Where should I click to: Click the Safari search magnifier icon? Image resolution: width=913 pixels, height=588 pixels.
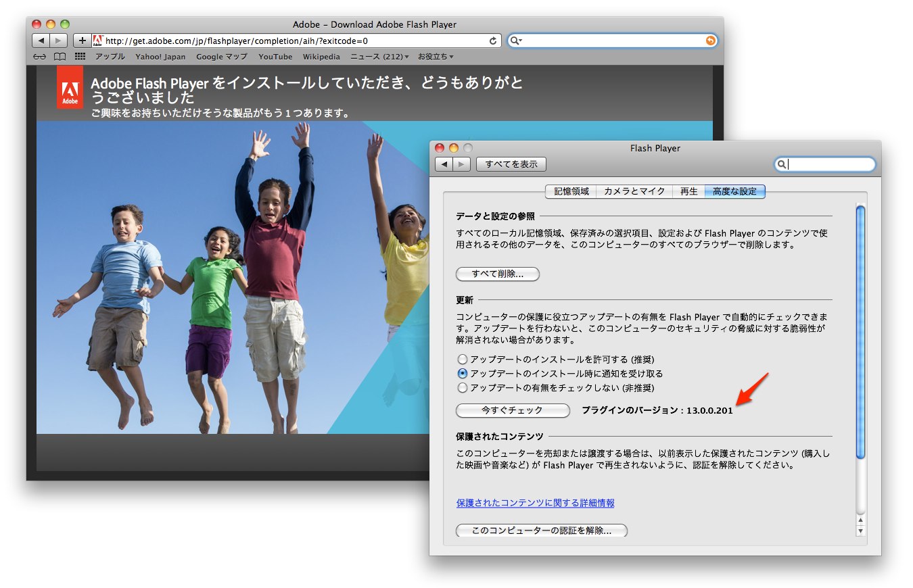(x=516, y=41)
